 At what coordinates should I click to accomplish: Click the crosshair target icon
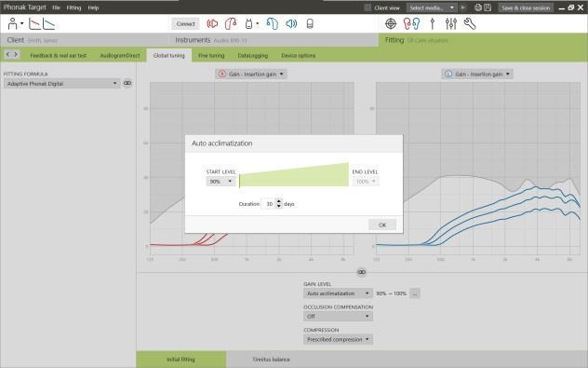[x=391, y=23]
